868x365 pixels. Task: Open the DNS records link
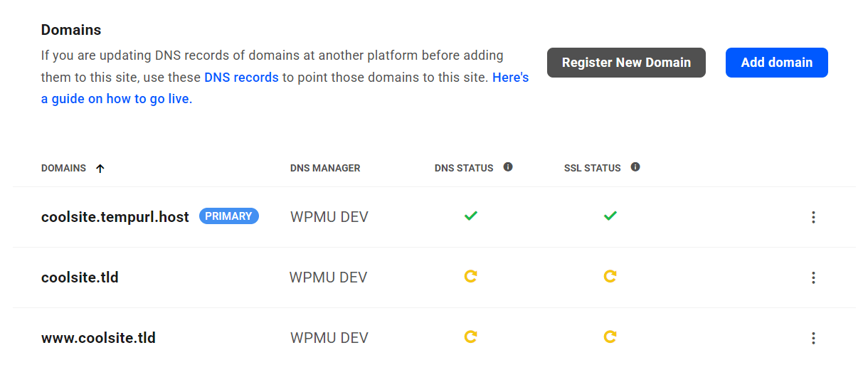coord(241,77)
